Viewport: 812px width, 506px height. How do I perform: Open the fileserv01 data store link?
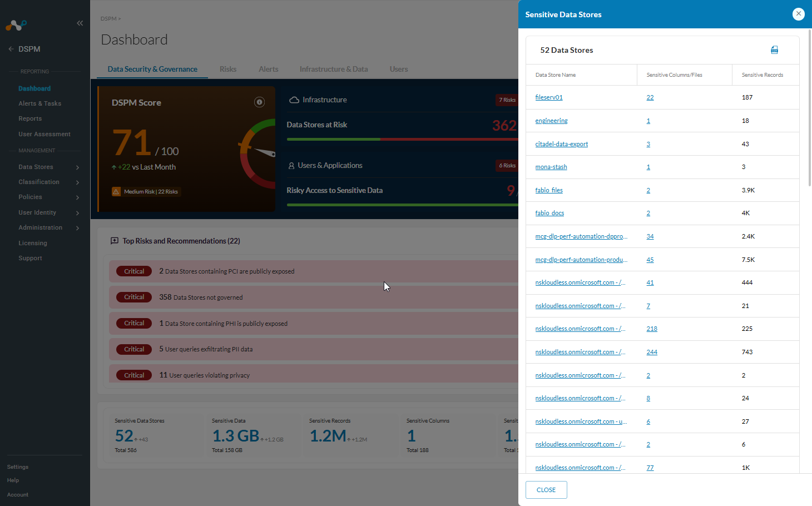(x=549, y=97)
